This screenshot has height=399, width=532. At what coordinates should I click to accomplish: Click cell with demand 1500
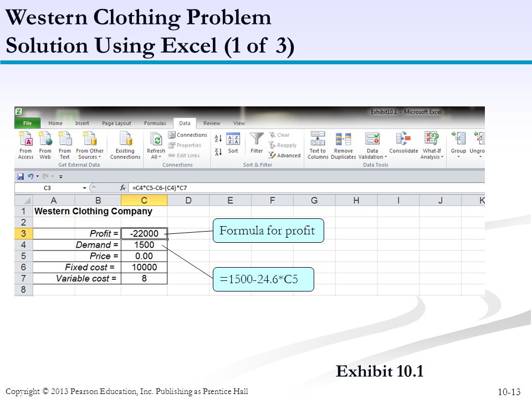coord(144,245)
